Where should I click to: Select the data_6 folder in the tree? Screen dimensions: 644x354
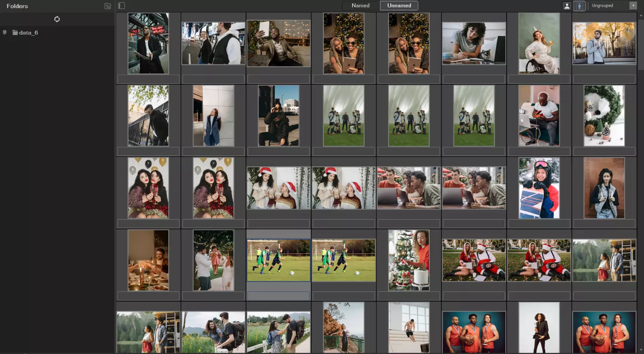pyautogui.click(x=29, y=32)
